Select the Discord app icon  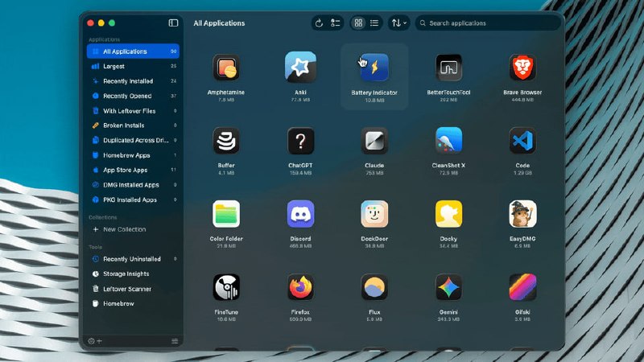pos(300,214)
